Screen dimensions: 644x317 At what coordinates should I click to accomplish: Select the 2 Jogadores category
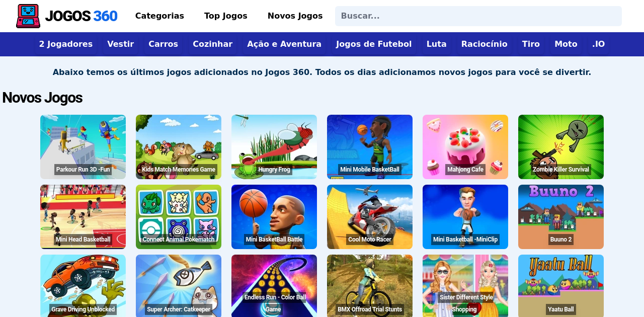[x=66, y=44]
